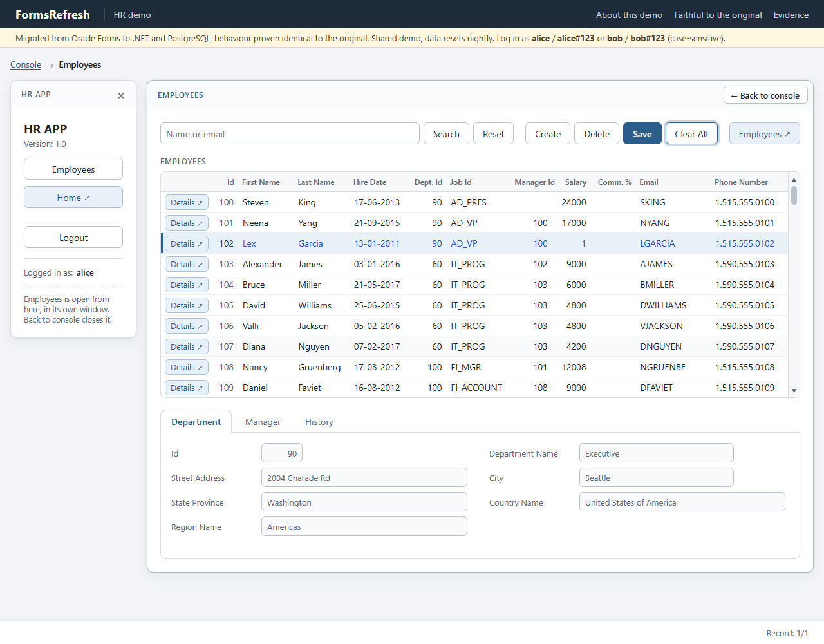
Task: Click Employees in the HR APP sidebar
Action: click(x=73, y=169)
